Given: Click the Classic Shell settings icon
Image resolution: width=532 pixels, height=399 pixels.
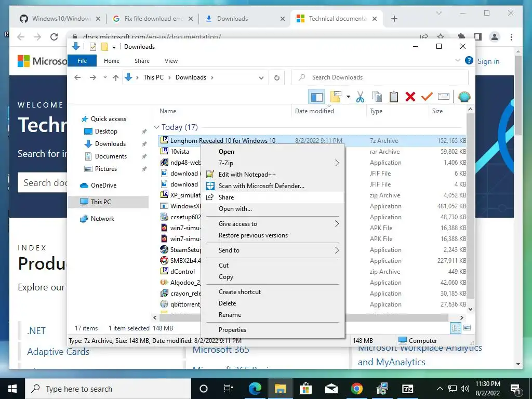Looking at the screenshot, I should click(464, 97).
